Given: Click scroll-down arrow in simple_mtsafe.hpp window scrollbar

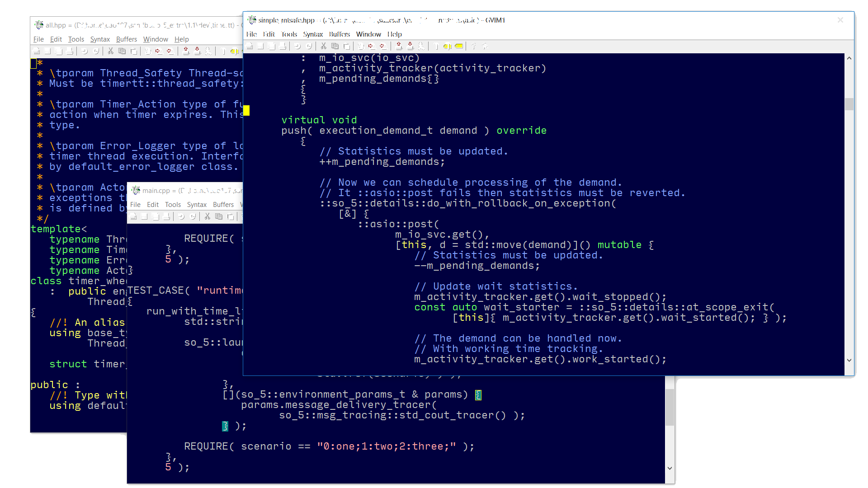Looking at the screenshot, I should pos(849,360).
